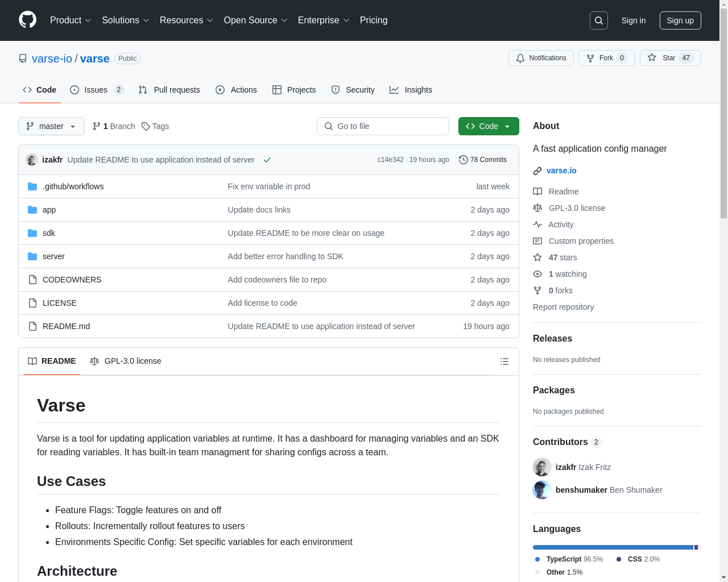This screenshot has width=728, height=582.
Task: Open the master branch selector dropdown
Action: 51,126
